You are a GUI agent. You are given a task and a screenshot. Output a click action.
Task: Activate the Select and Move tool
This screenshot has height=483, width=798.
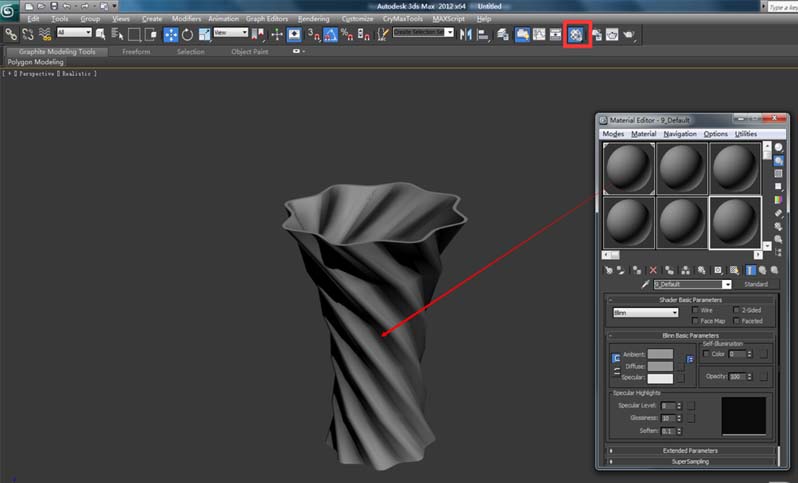(171, 34)
